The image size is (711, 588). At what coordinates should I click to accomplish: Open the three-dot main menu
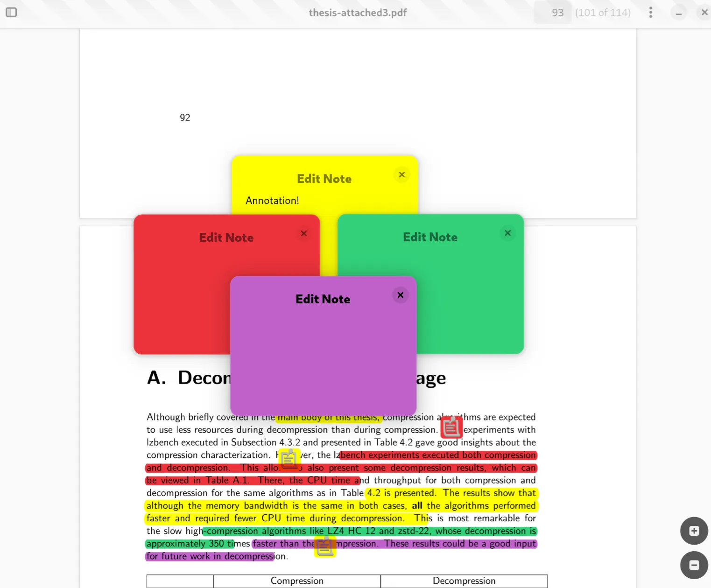click(x=650, y=13)
